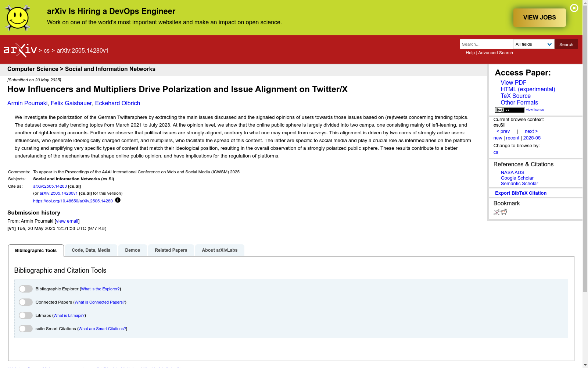Go to the next paper via next >
The image size is (588, 368).
pyautogui.click(x=531, y=131)
